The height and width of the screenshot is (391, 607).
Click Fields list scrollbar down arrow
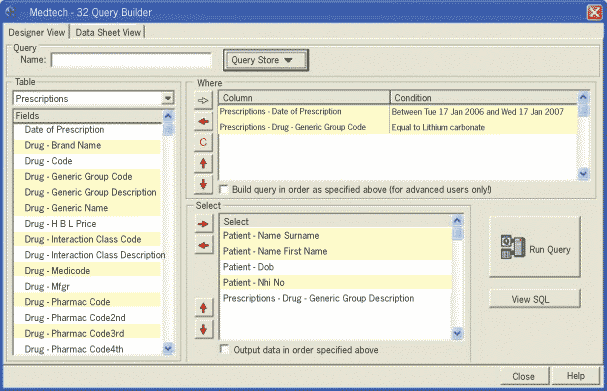tap(168, 348)
